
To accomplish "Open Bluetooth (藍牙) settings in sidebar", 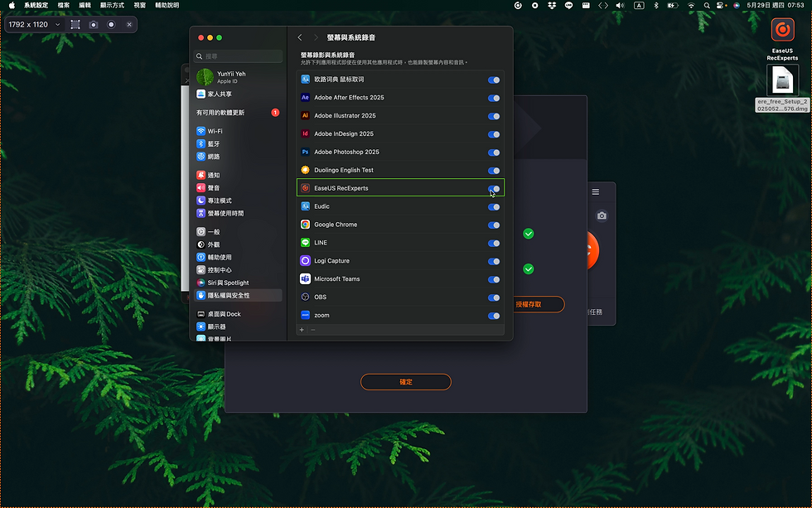I will click(239, 143).
